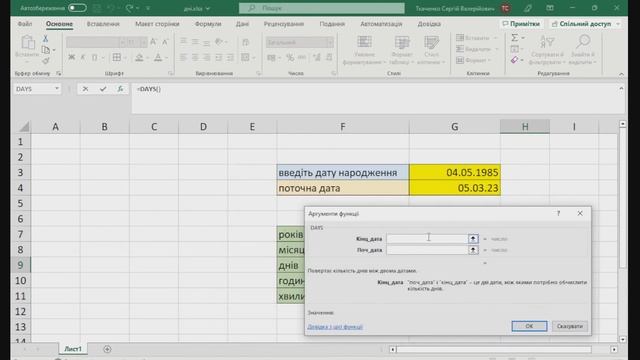Expand the formula bar chevron
640x360 pixels.
tap(621, 89)
